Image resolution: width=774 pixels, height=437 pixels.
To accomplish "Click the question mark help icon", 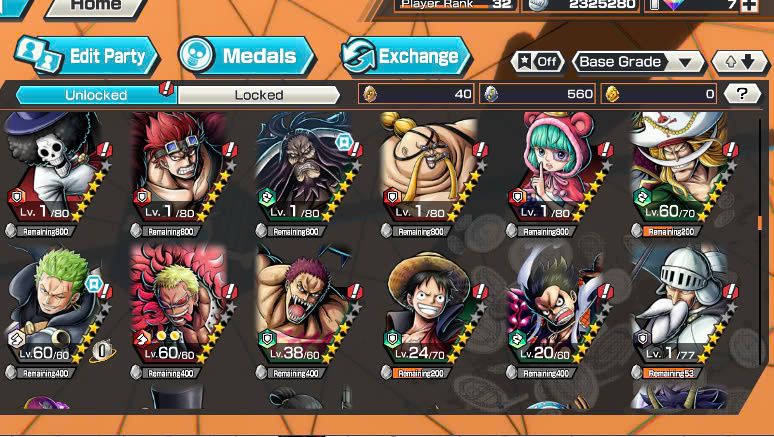I will (x=742, y=93).
